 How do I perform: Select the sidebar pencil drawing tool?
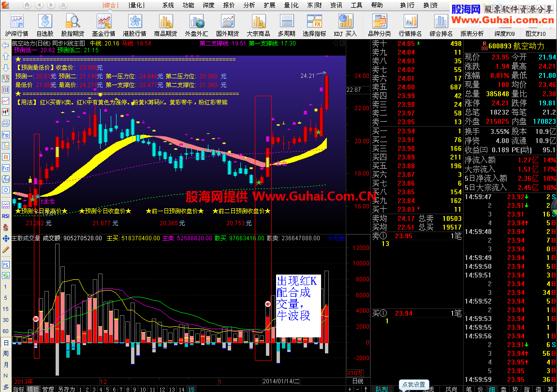point(6,250)
